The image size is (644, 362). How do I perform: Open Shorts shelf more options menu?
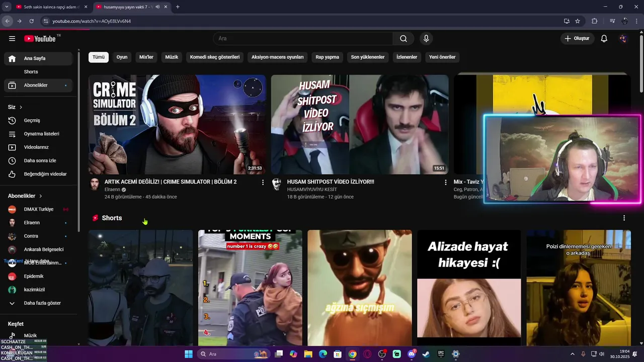(x=624, y=218)
